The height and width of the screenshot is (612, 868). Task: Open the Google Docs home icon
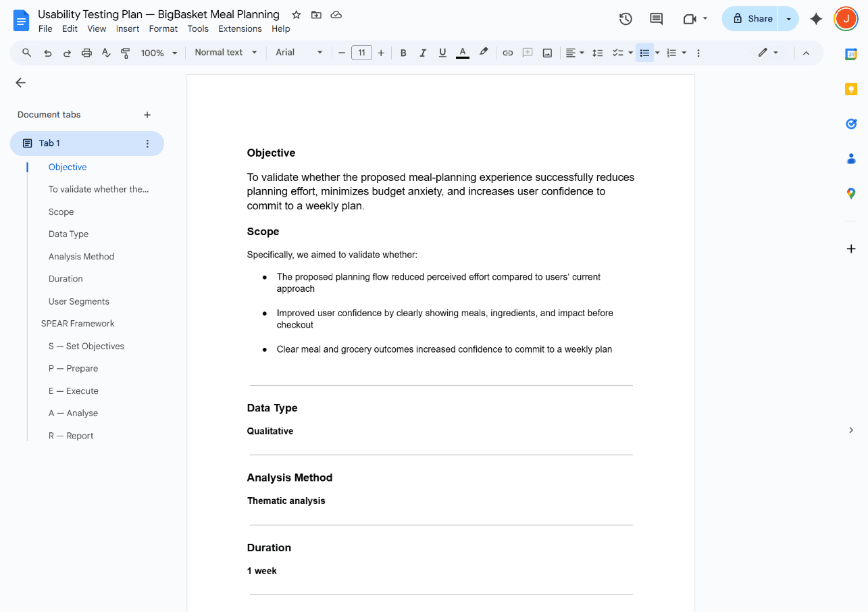[21, 20]
